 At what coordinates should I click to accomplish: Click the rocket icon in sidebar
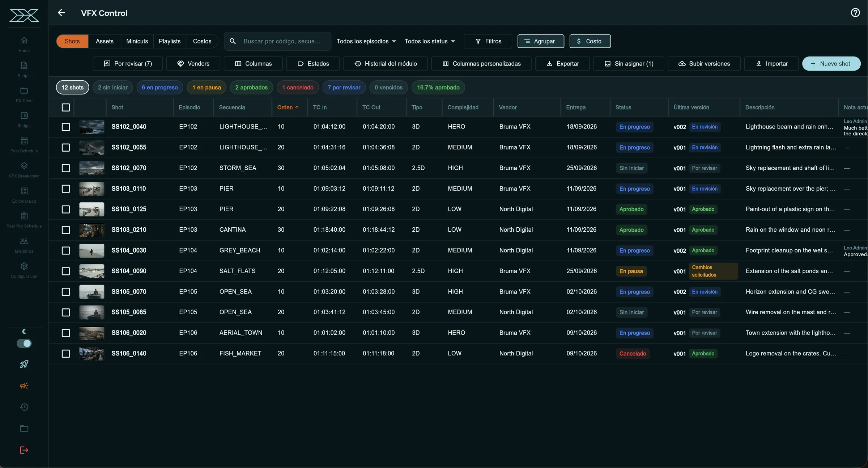24,364
